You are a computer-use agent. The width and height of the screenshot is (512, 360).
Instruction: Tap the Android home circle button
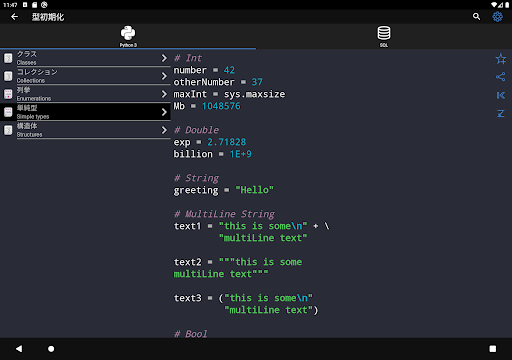coord(51,349)
